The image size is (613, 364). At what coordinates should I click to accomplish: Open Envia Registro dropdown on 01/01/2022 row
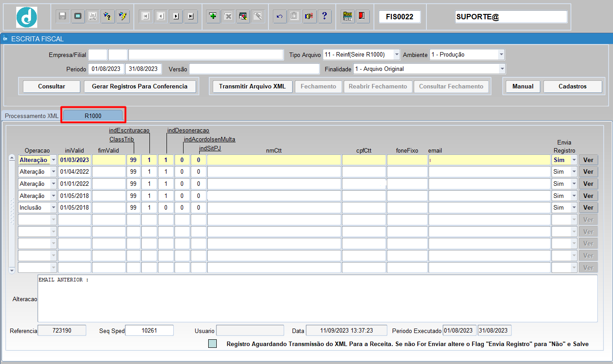(x=574, y=184)
